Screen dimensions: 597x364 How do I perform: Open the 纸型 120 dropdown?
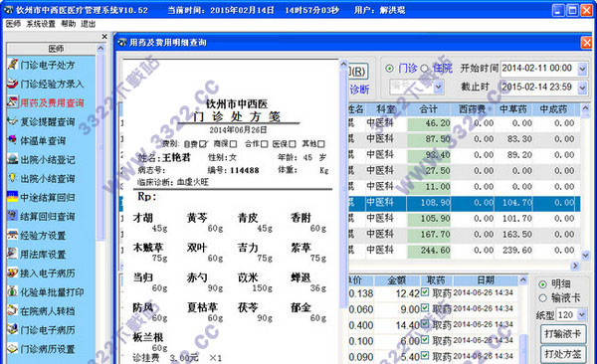(x=582, y=315)
